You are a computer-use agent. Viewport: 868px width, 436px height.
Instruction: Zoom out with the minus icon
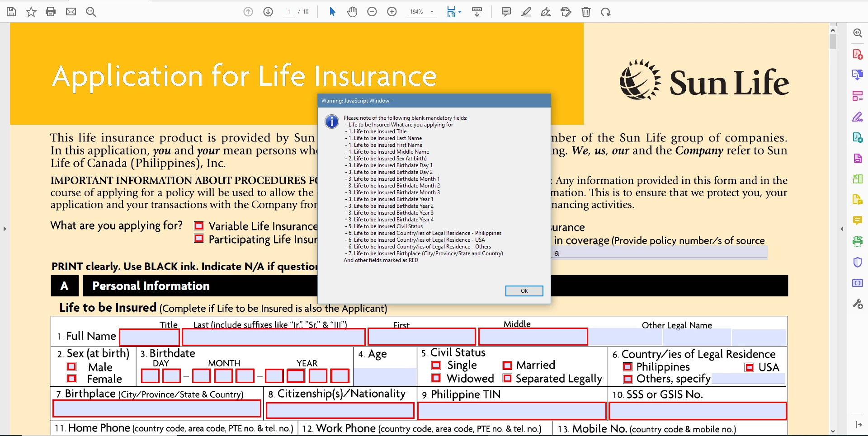pyautogui.click(x=372, y=12)
